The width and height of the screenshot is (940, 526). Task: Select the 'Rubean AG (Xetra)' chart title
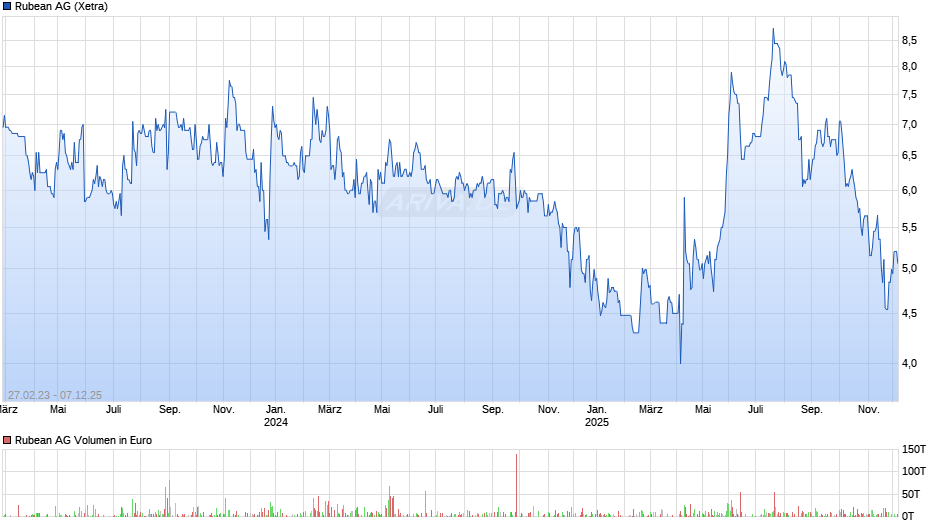pyautogui.click(x=61, y=7)
